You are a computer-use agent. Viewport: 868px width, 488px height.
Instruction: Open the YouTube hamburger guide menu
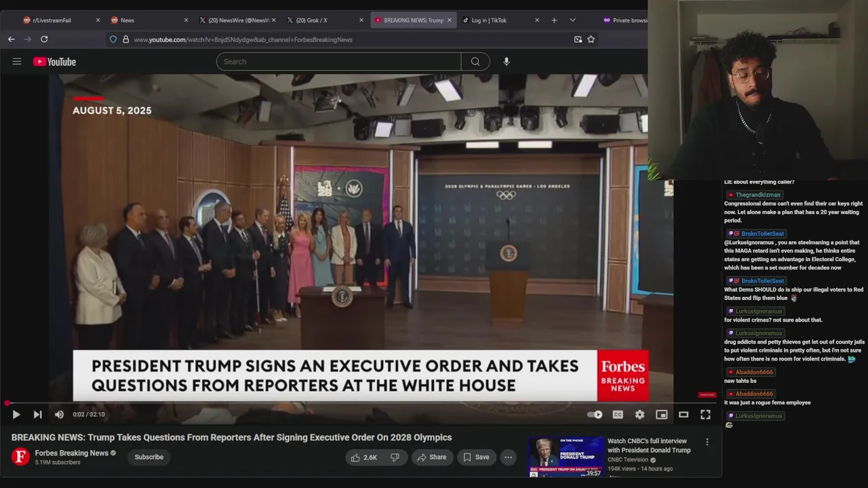coord(17,62)
